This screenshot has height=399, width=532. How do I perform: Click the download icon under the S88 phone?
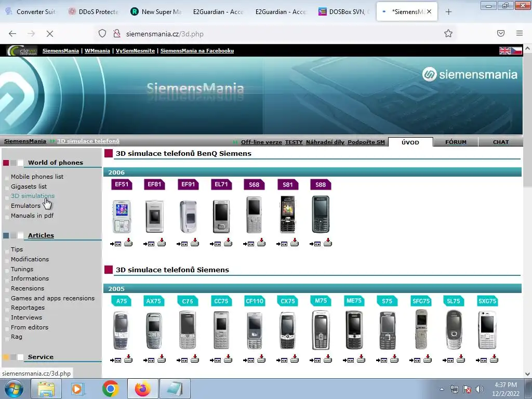328,242
